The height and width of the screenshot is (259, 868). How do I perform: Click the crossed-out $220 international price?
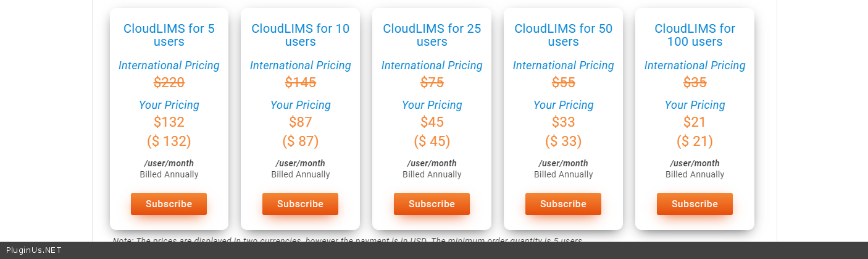169,83
